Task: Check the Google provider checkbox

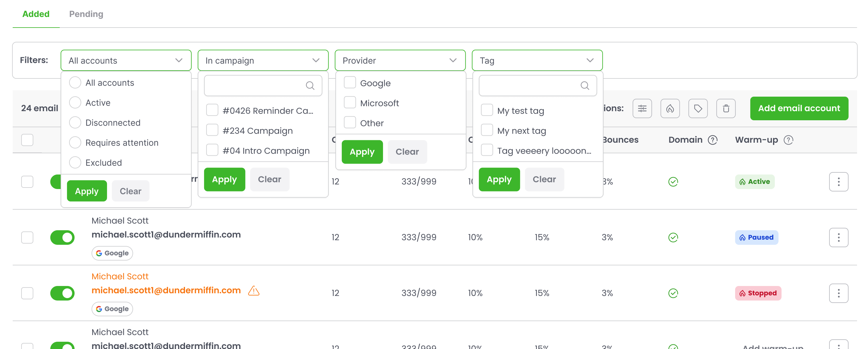Action: click(350, 83)
